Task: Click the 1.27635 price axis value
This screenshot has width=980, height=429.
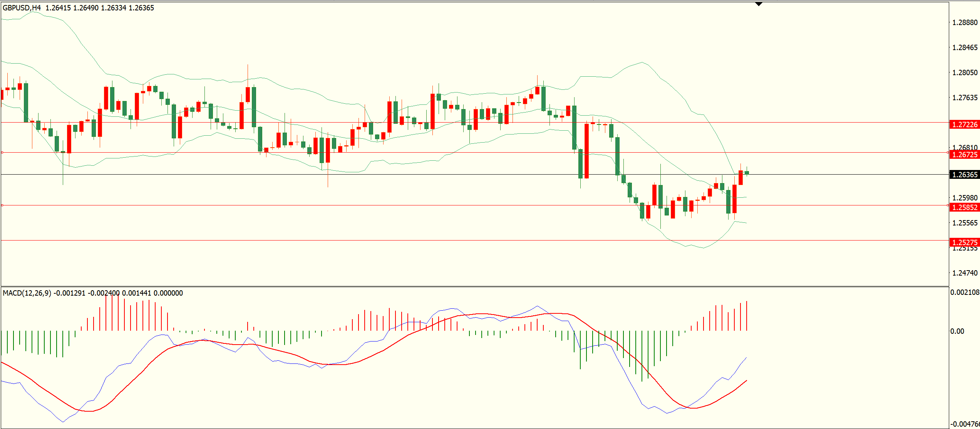Action: (965, 98)
